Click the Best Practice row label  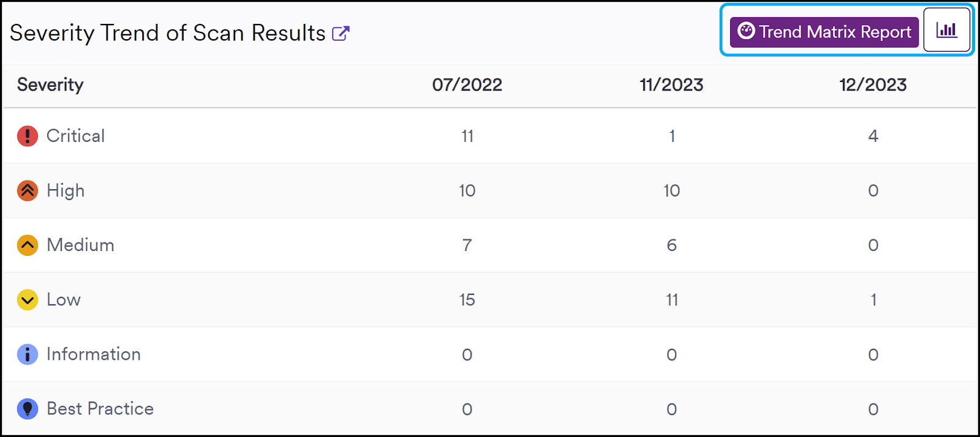click(x=99, y=408)
